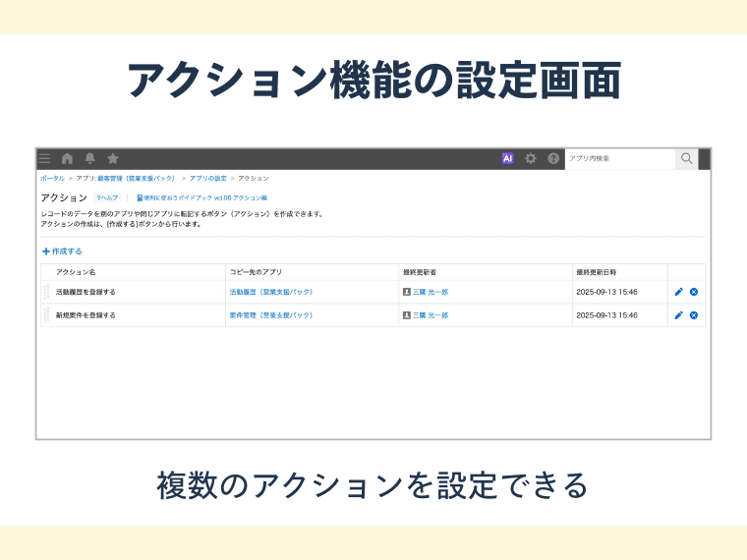
Task: Delete the 新規案件を登録する action
Action: pos(694,315)
